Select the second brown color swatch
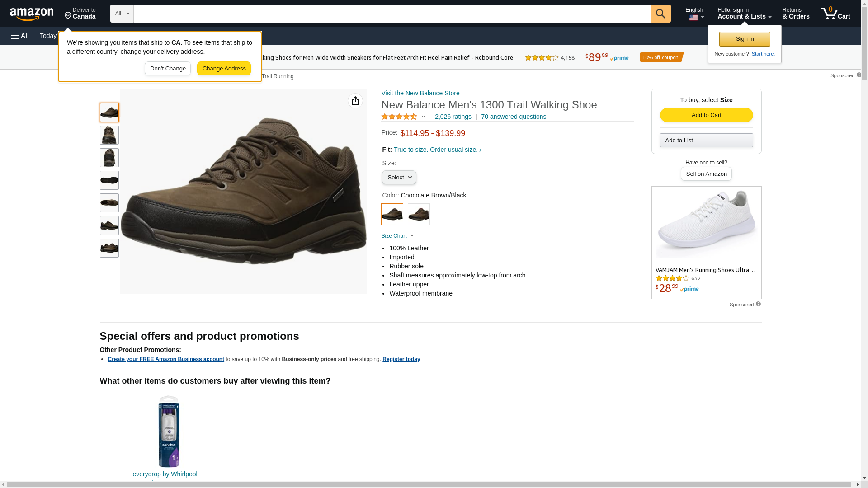The height and width of the screenshot is (488, 868). coord(419,215)
